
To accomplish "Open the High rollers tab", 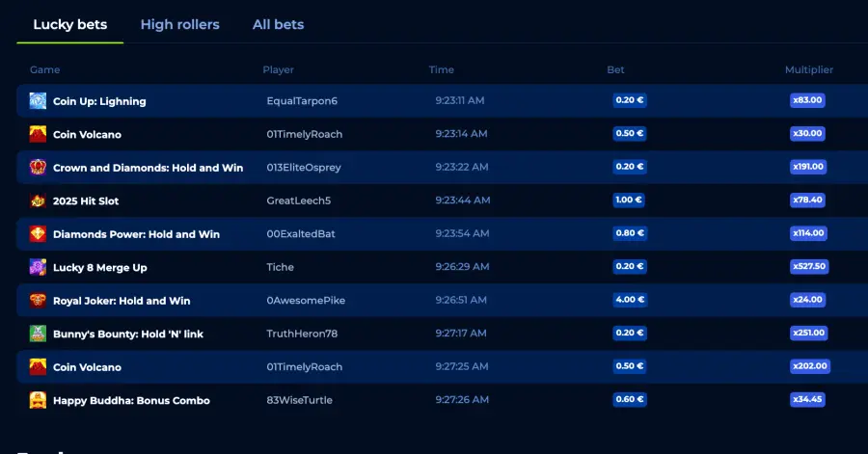I will click(x=180, y=24).
